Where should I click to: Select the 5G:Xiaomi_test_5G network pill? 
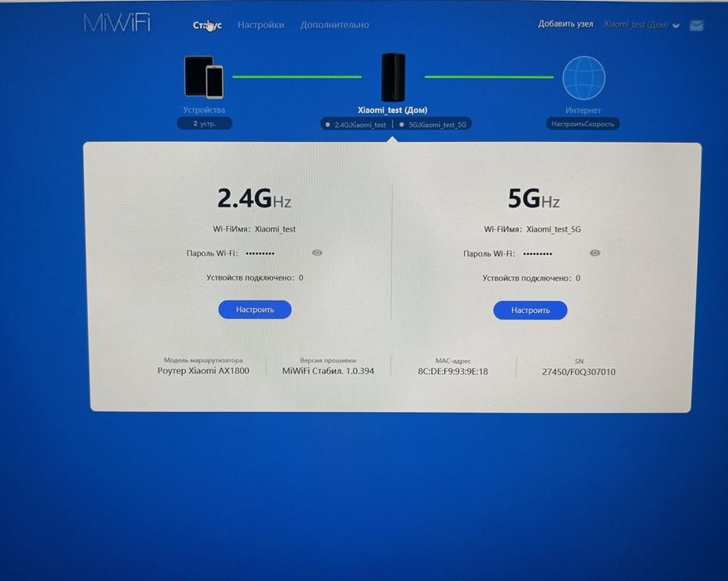(432, 124)
